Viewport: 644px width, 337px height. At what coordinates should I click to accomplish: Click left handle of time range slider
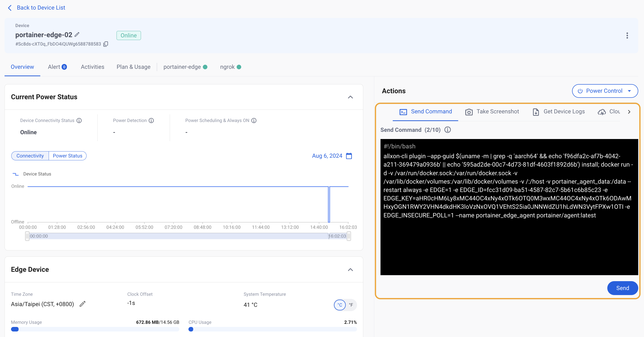27,236
